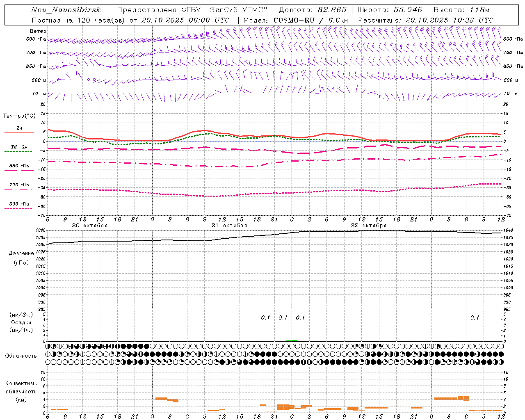Click the (км) unit label under convective cloudiness

coord(21,399)
